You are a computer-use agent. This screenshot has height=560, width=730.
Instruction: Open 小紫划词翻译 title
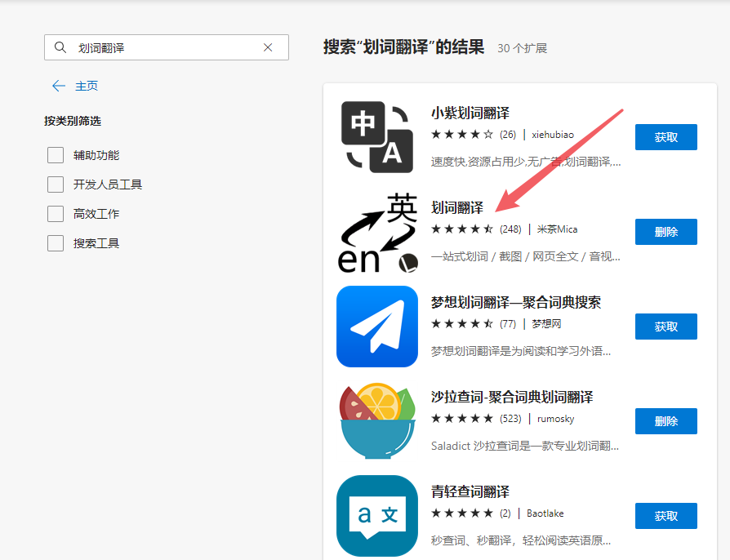[470, 113]
